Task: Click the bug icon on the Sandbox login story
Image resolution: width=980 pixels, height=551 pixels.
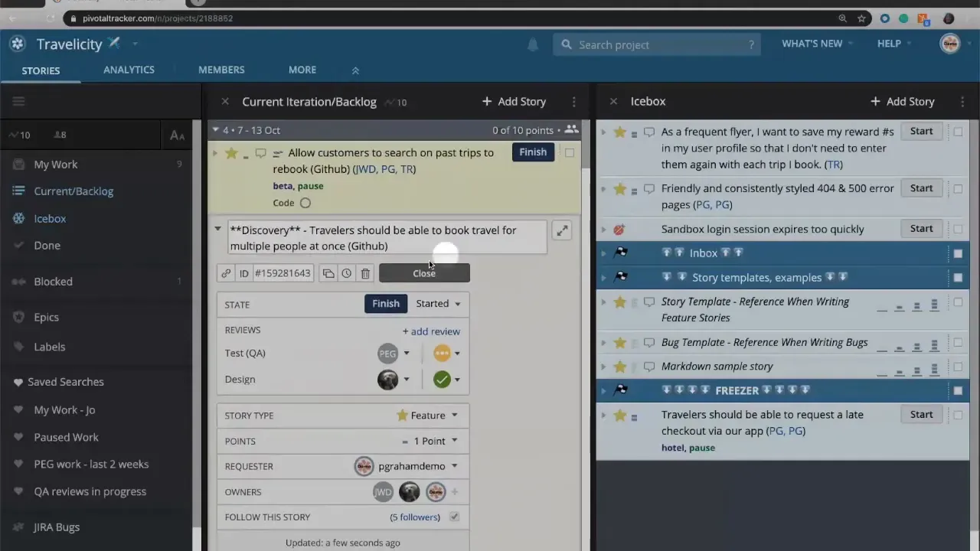Action: point(619,229)
